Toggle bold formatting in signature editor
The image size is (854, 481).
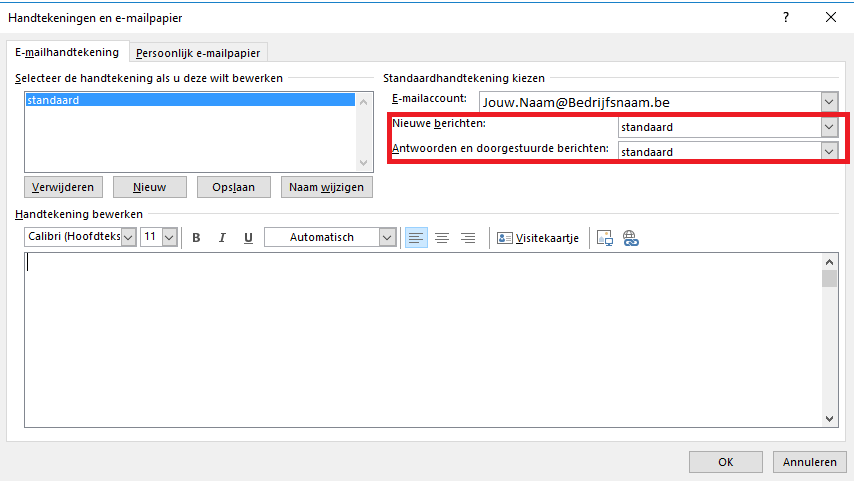point(196,238)
